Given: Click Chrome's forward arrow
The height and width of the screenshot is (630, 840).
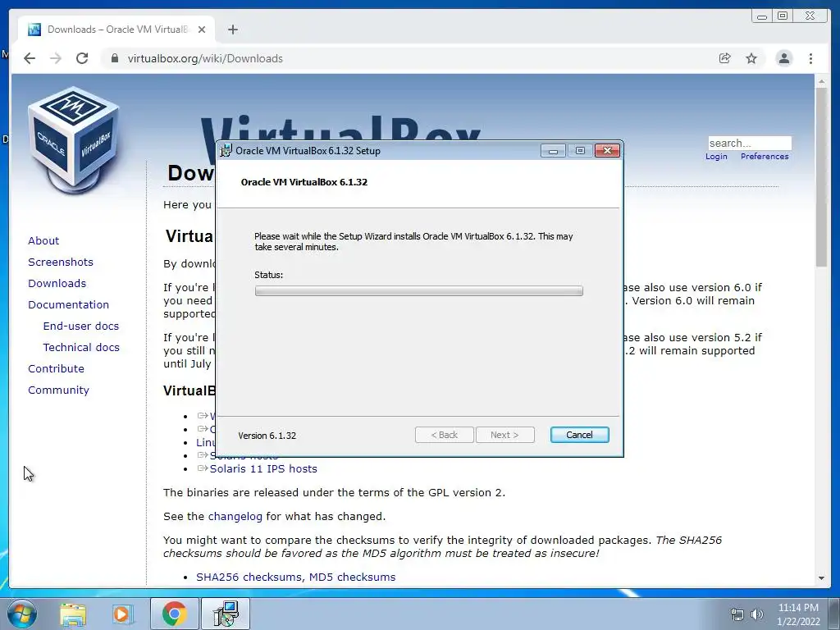Looking at the screenshot, I should (x=56, y=58).
